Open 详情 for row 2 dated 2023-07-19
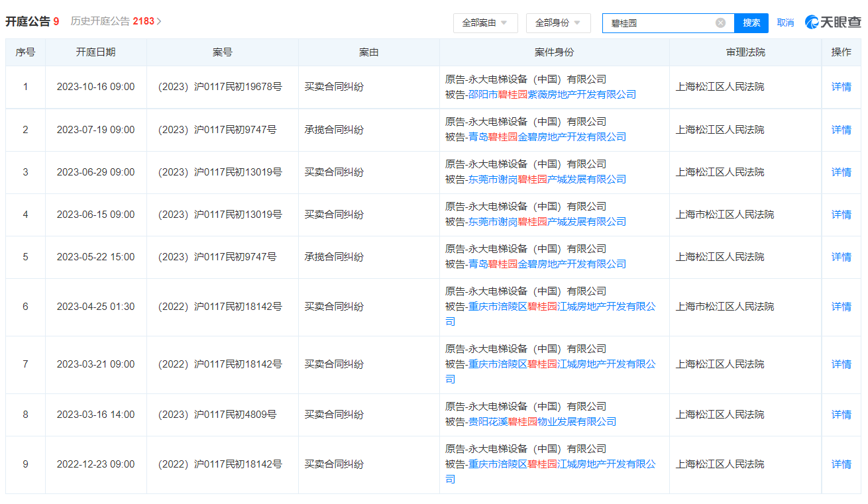This screenshot has height=504, width=868. tap(841, 130)
